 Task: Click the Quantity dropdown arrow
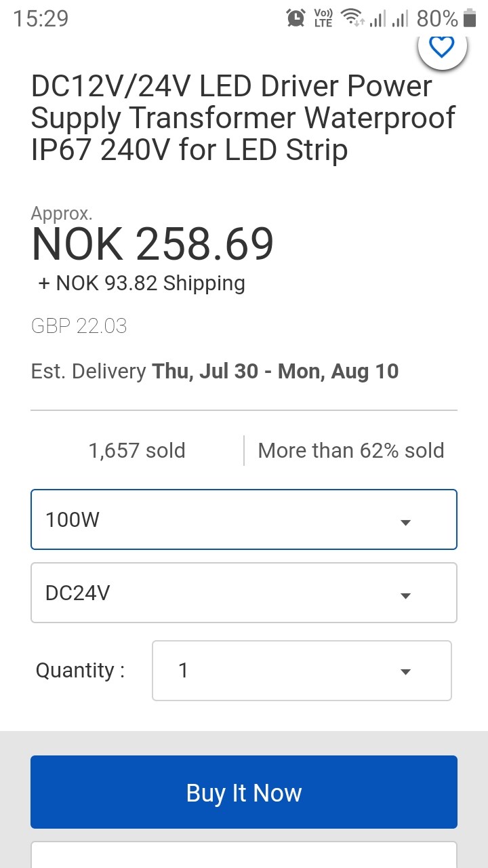[x=405, y=672]
